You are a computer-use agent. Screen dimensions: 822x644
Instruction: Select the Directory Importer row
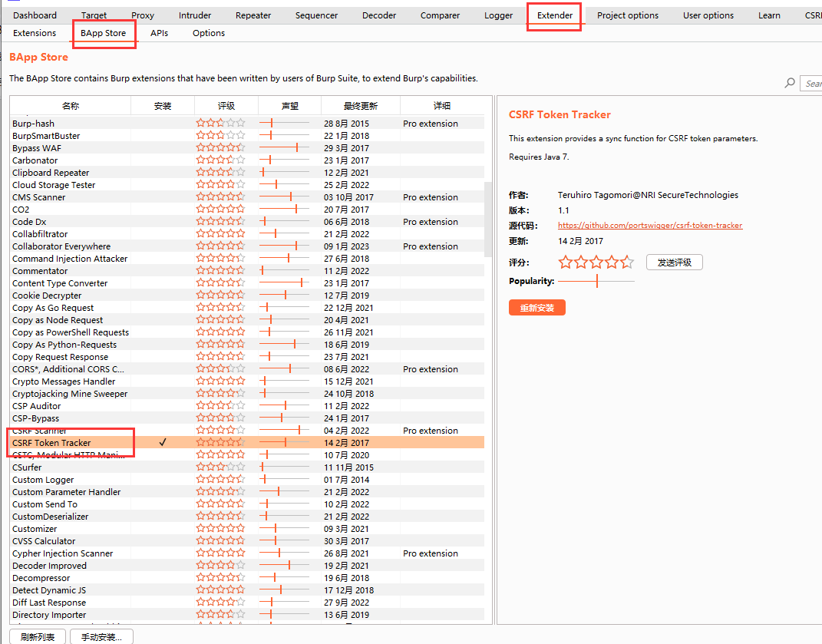click(x=247, y=615)
